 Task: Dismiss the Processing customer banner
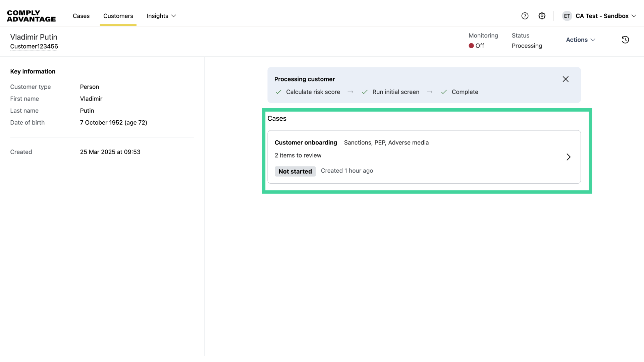click(x=566, y=79)
